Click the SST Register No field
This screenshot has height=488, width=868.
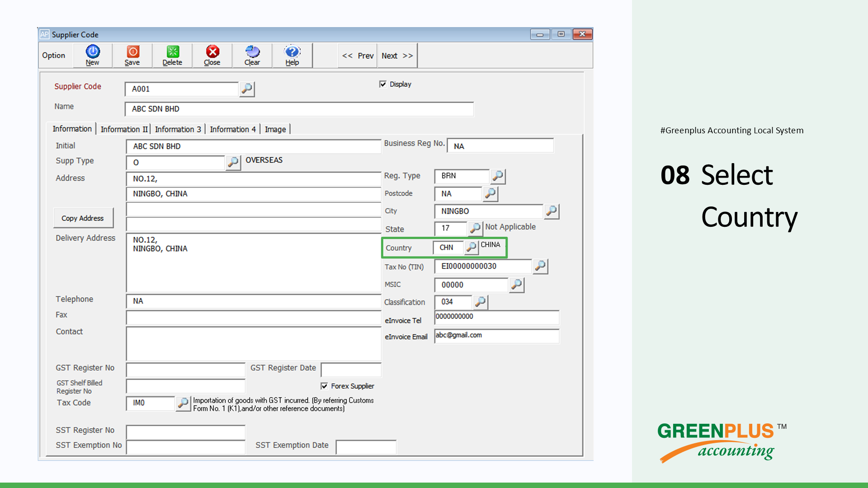pyautogui.click(x=186, y=432)
